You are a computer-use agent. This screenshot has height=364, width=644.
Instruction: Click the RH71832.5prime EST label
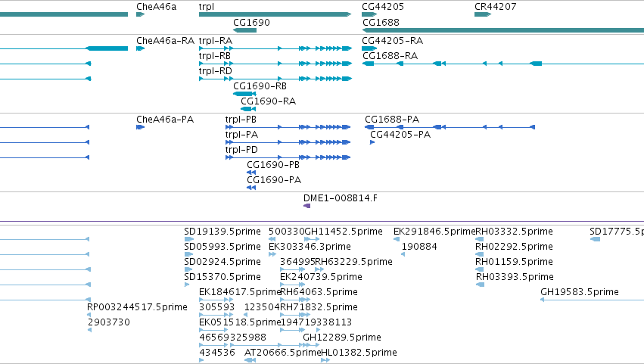coord(319,308)
